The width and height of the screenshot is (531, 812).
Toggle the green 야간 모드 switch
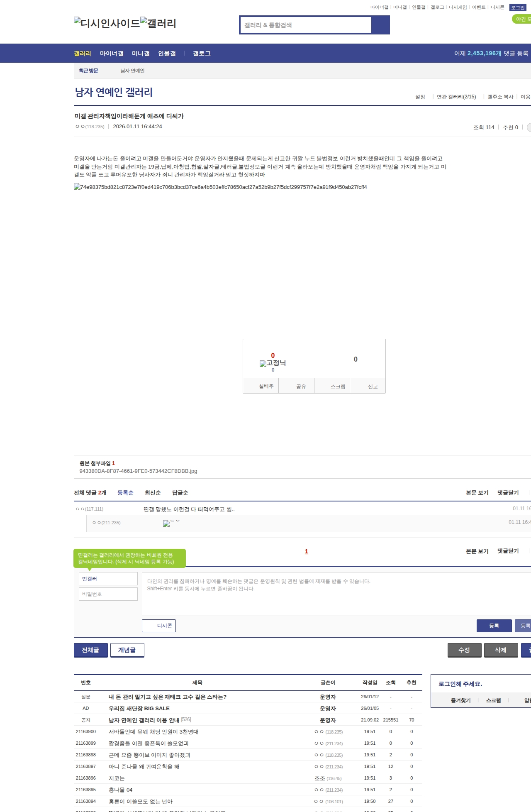click(522, 19)
